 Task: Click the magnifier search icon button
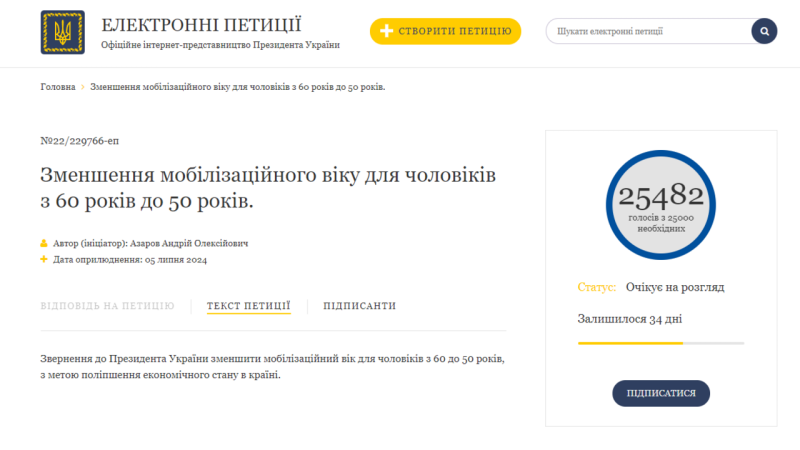[x=764, y=31]
